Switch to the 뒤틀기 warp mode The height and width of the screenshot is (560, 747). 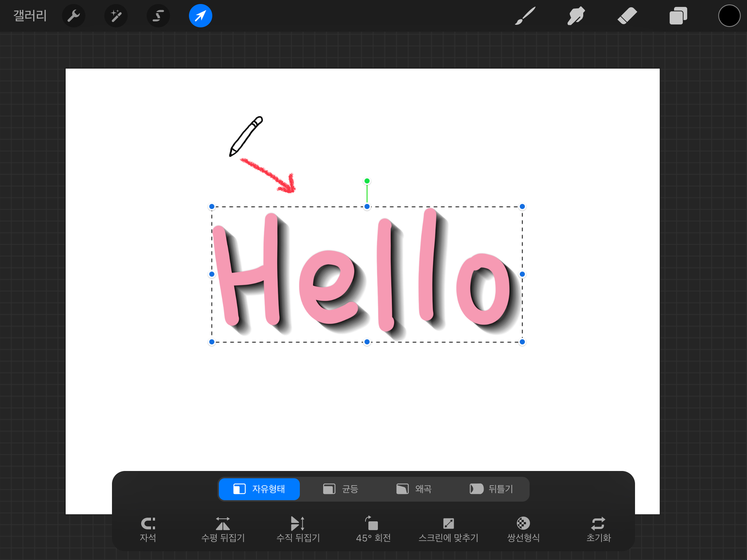[x=491, y=489]
